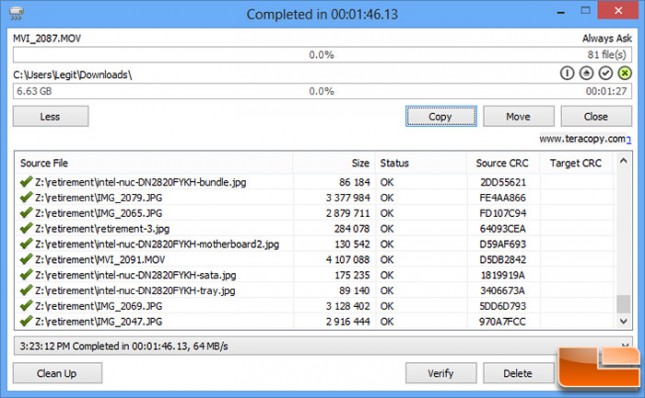Click the checkmark circle icon
The image size is (645, 398).
click(605, 73)
